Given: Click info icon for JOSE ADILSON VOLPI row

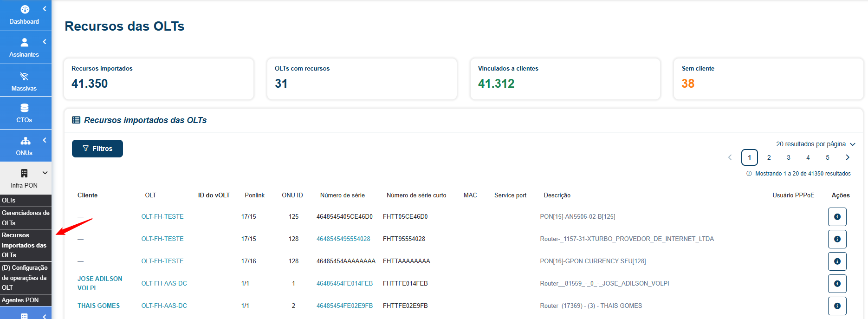Looking at the screenshot, I should point(837,284).
